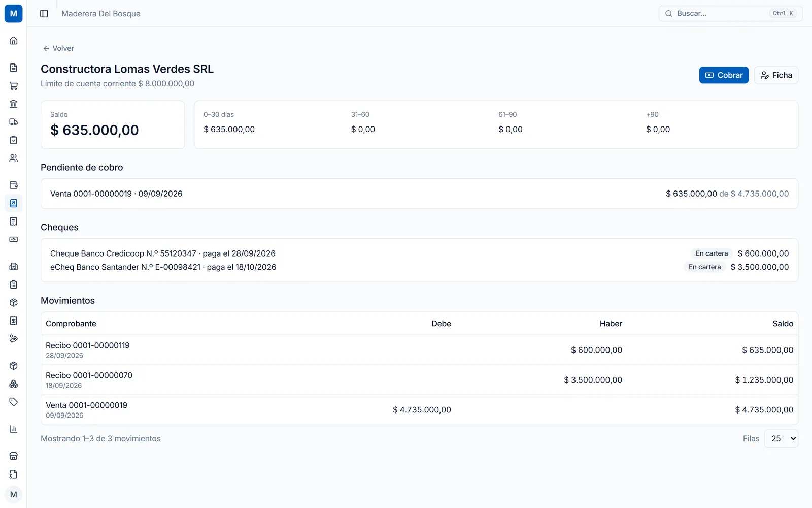Click the Debe column header
The width and height of the screenshot is (812, 508).
pyautogui.click(x=441, y=324)
